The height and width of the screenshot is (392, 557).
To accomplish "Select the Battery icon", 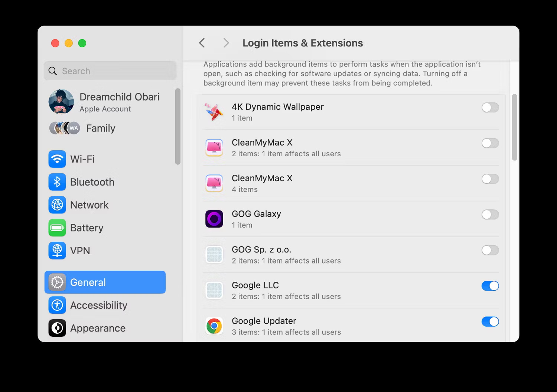I will pos(57,228).
